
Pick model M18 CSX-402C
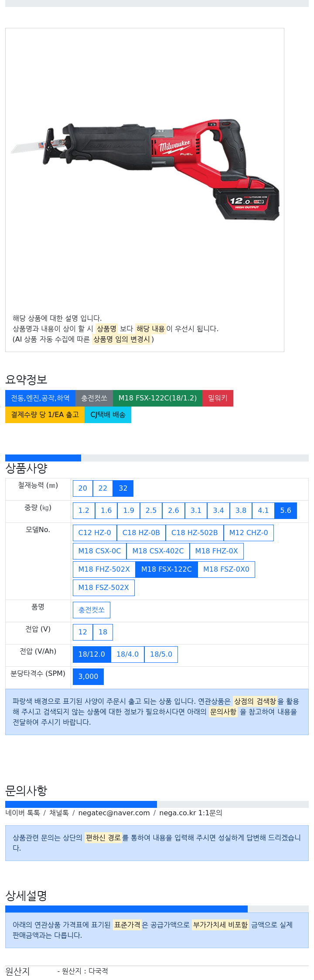click(158, 551)
